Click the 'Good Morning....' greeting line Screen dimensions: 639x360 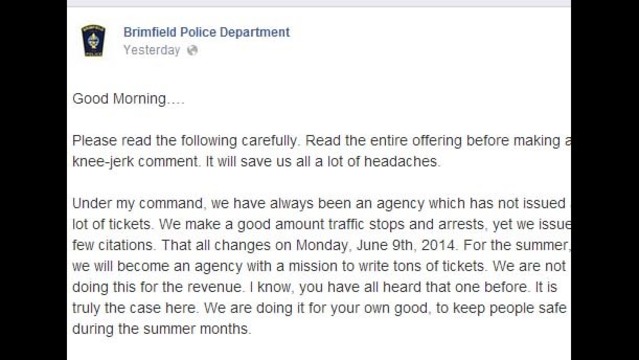(128, 99)
